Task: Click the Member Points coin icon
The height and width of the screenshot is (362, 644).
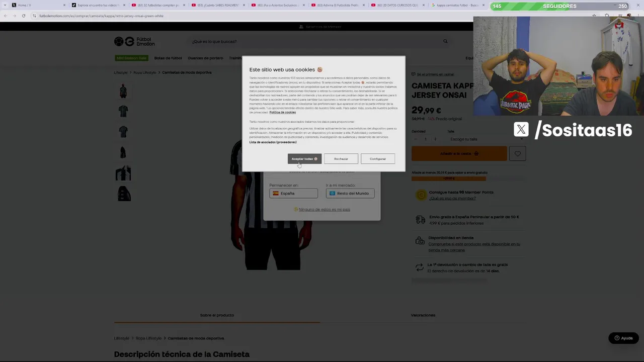Action: [x=421, y=195]
